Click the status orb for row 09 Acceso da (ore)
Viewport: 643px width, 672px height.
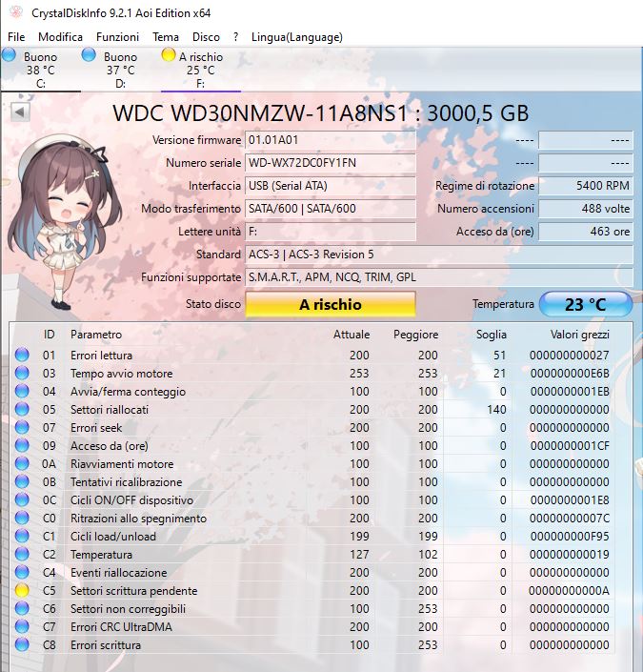(22, 445)
